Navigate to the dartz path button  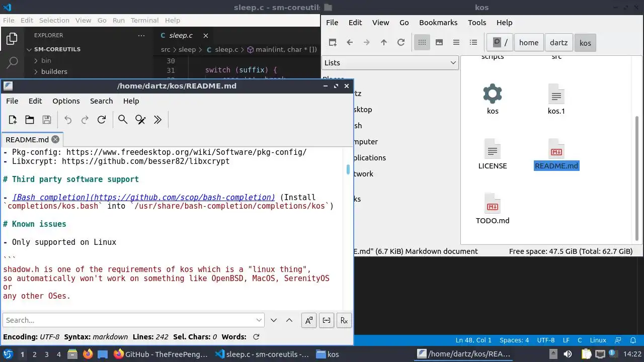click(x=558, y=43)
